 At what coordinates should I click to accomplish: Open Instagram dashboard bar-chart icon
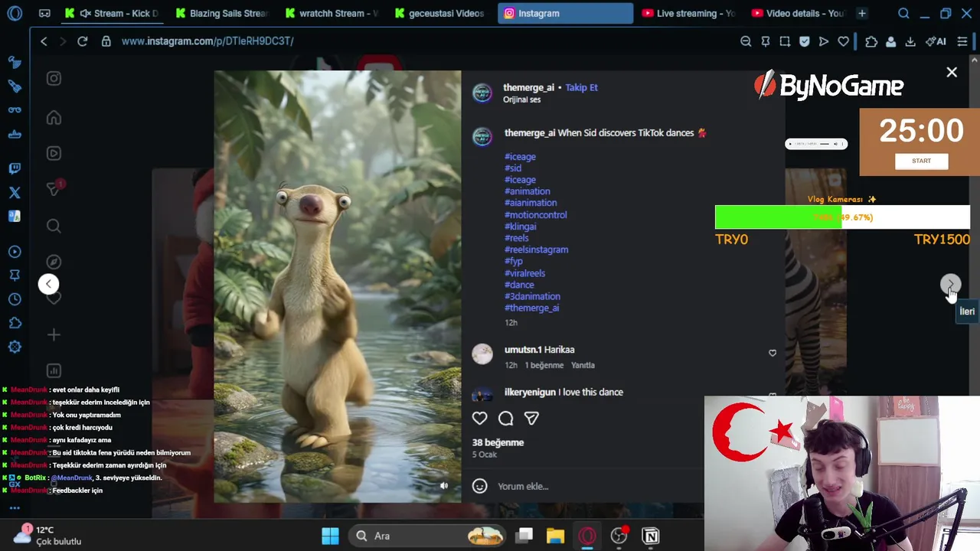click(x=54, y=370)
